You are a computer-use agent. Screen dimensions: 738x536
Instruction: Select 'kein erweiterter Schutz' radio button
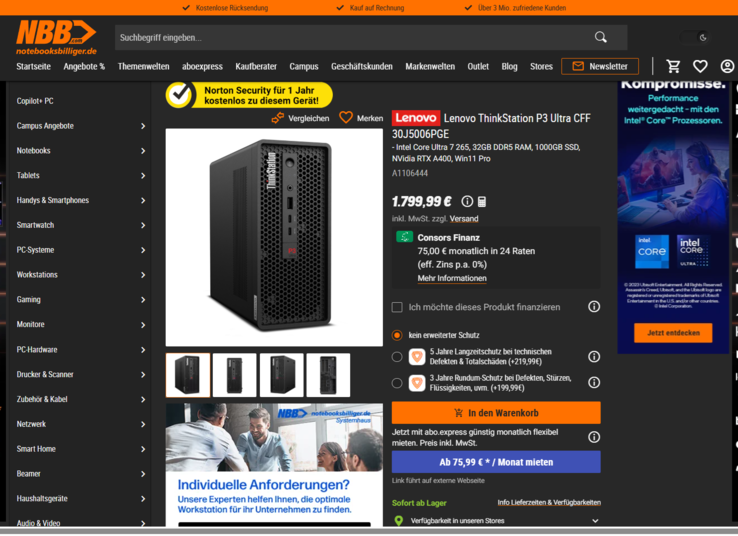[397, 335]
